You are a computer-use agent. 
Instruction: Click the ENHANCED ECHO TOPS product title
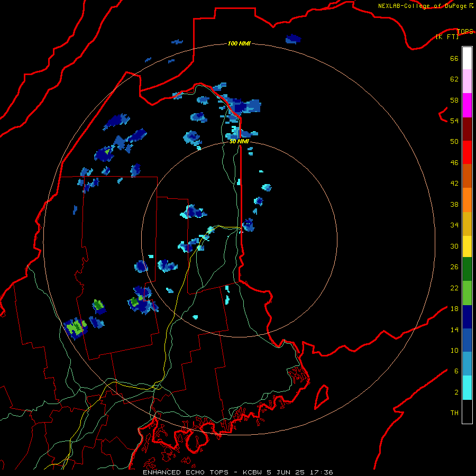[x=187, y=472]
